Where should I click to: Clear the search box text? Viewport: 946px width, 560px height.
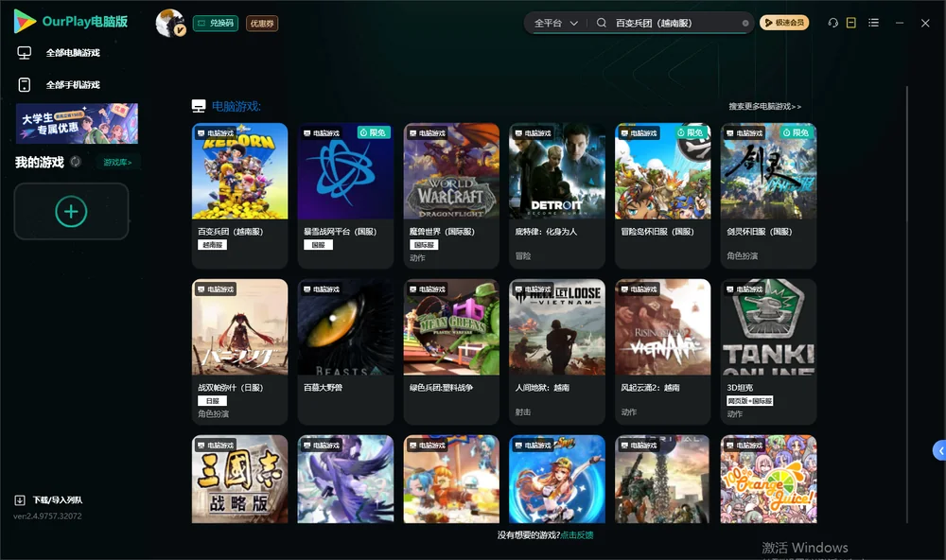[x=745, y=23]
